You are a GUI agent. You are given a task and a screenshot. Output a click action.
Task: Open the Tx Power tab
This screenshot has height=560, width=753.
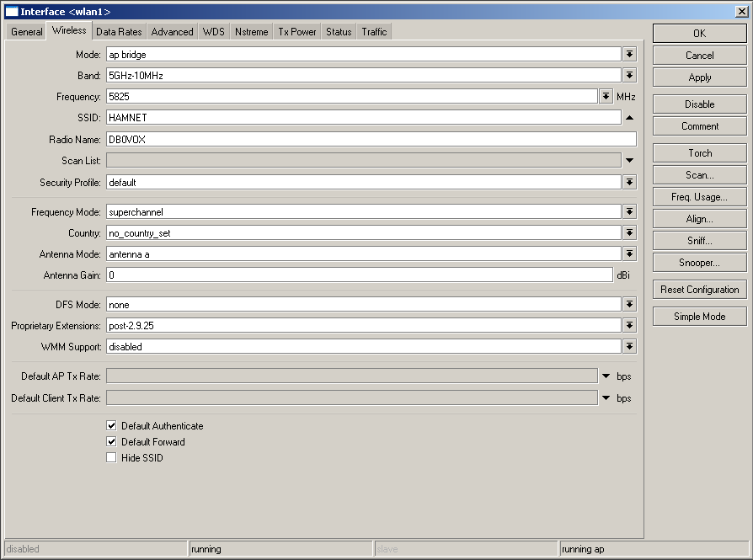pyautogui.click(x=297, y=32)
